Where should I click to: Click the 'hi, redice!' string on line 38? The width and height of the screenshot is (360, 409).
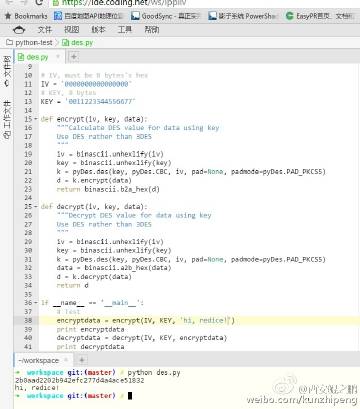point(205,320)
